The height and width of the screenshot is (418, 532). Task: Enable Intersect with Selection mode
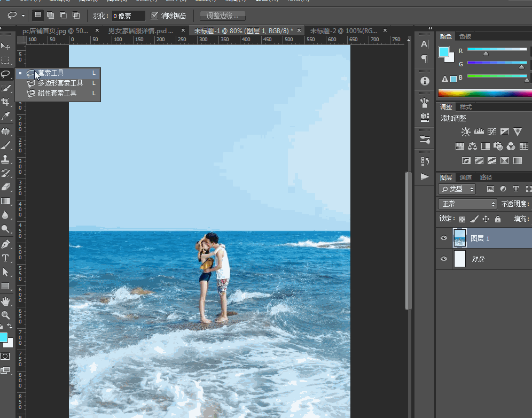pos(76,15)
